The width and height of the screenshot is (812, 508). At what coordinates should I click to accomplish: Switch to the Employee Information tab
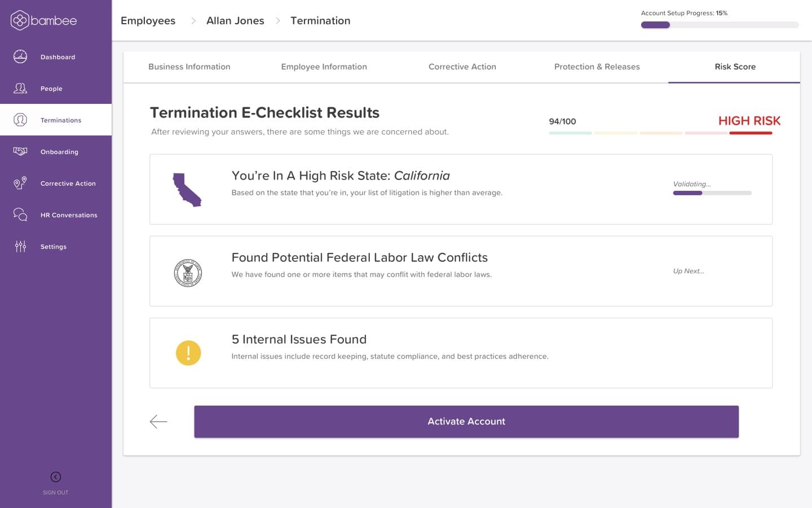[324, 67]
